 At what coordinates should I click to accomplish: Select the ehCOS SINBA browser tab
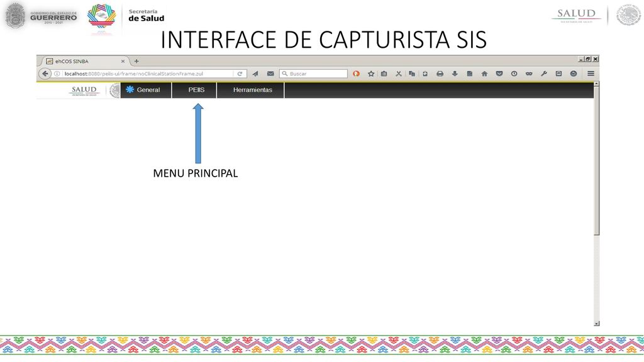point(86,61)
